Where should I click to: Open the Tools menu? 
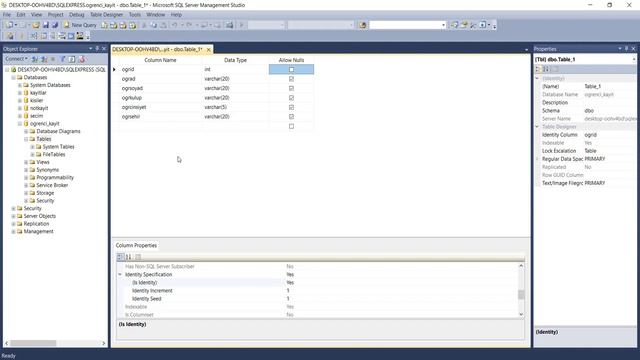[x=135, y=15]
